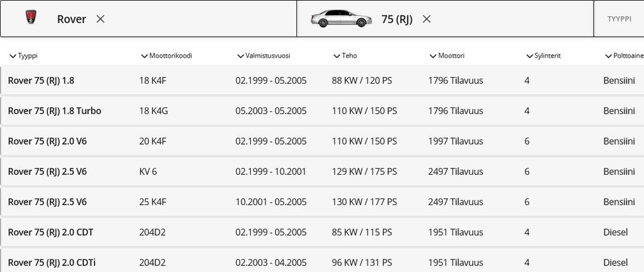Screen dimensions: 644x272
Task: Sort by Polttoaine column
Action: 625,56
